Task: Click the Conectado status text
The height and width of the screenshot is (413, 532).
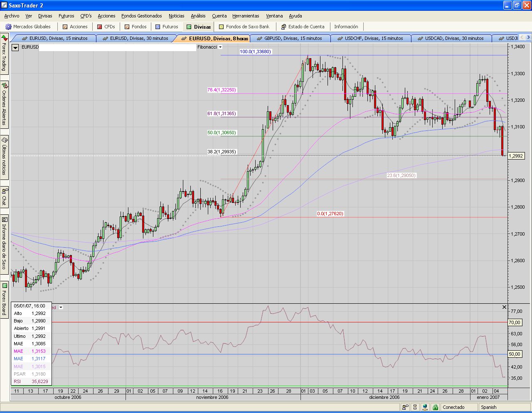Action: [x=453, y=407]
